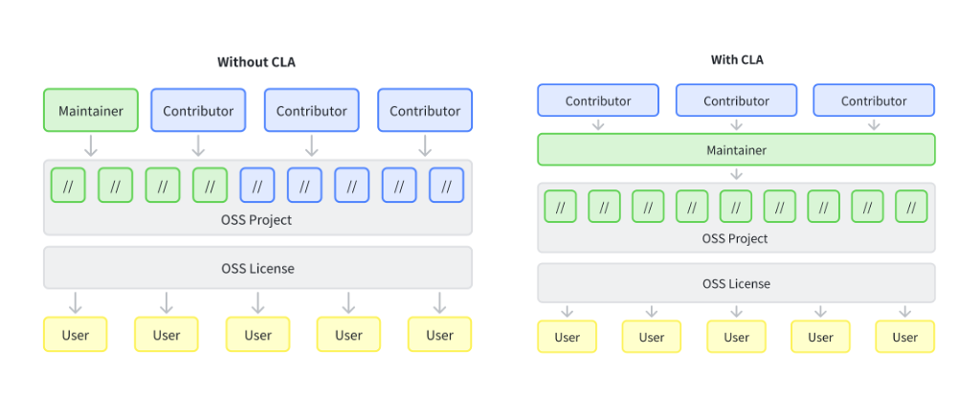Click the leftmost User box in Without CLA diagram
Screen dimensions: 980x398
[x=75, y=335]
